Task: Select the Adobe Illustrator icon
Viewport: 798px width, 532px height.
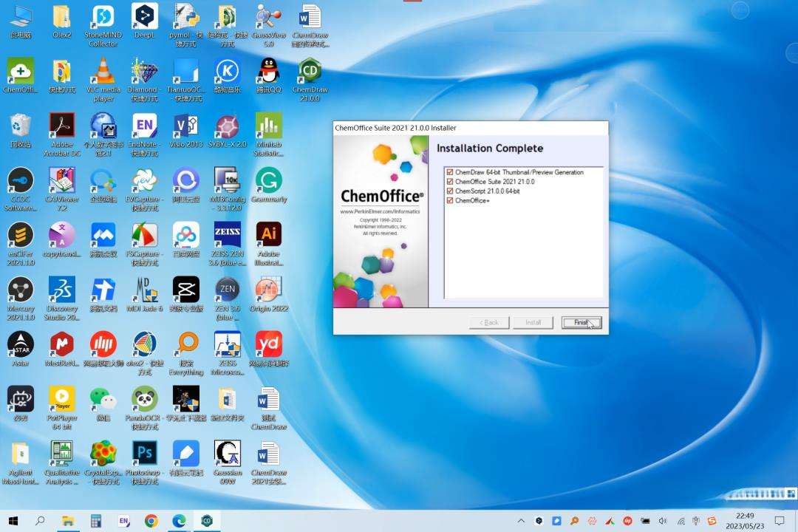Action: pyautogui.click(x=269, y=243)
